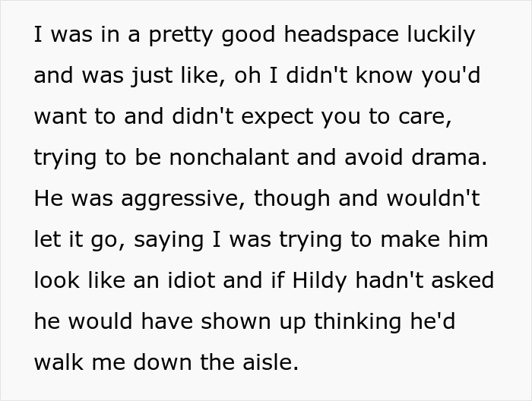
Task: Click the word "though"
Action: click(x=290, y=198)
